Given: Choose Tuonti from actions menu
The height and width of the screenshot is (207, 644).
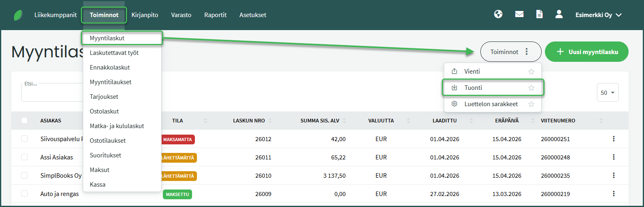Looking at the screenshot, I should tap(493, 87).
